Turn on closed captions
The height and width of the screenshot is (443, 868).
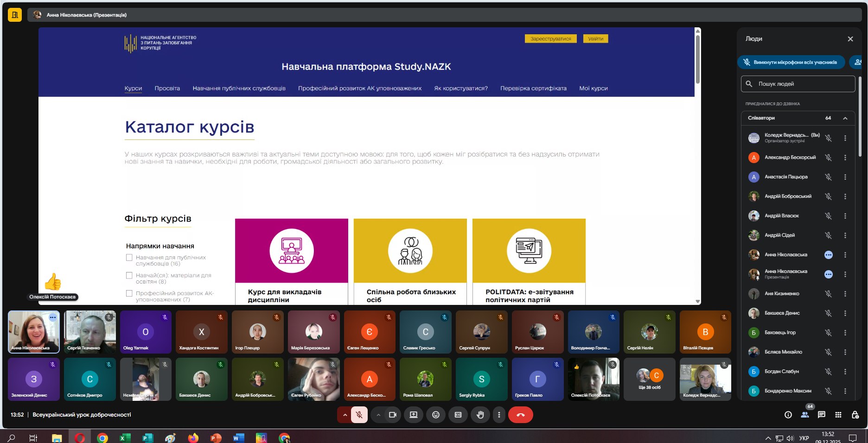pyautogui.click(x=458, y=415)
